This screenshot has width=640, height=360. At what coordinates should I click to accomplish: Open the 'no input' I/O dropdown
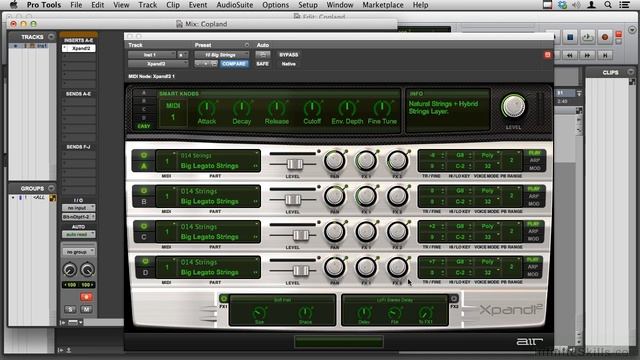pos(78,208)
